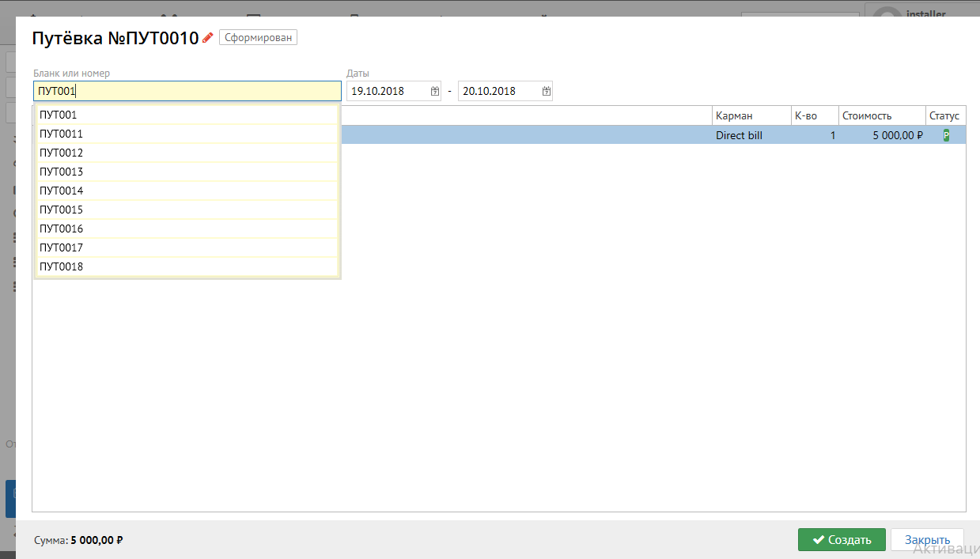Viewport: 980px width, 559px height.
Task: Click the quantity cell showing 1
Action: (x=815, y=135)
